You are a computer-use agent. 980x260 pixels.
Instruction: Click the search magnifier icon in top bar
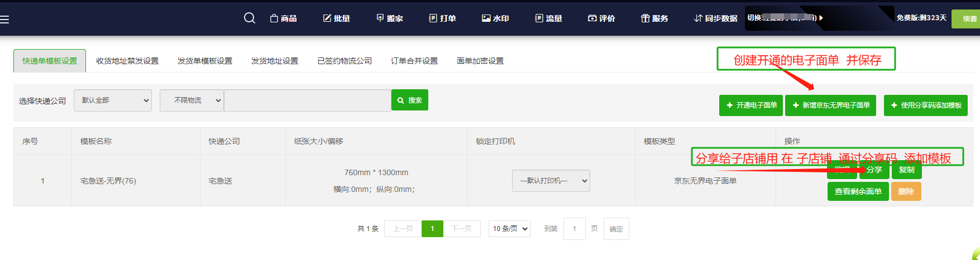pyautogui.click(x=250, y=18)
